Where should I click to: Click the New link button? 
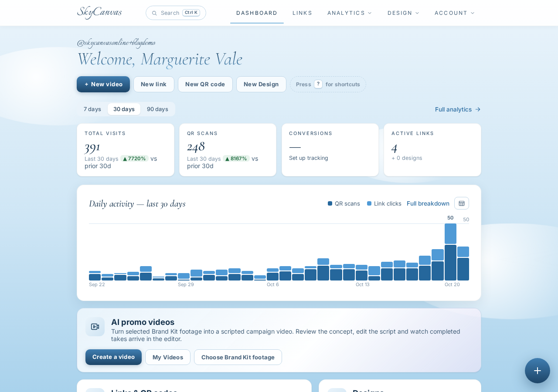[x=154, y=84]
